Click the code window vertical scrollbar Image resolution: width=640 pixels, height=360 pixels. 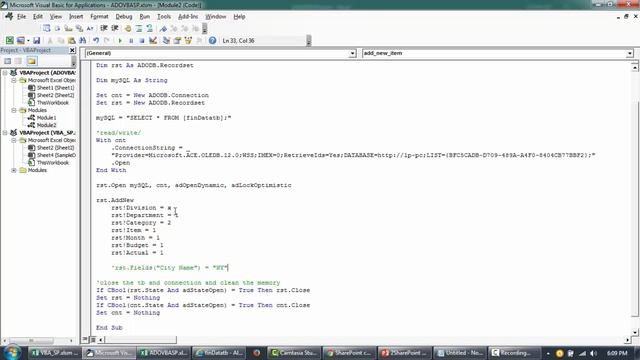tap(635, 208)
